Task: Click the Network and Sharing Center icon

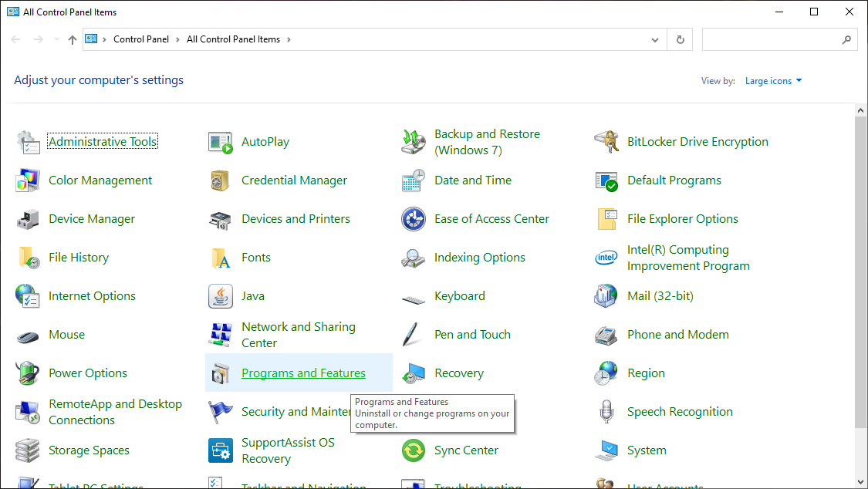Action: tap(221, 336)
